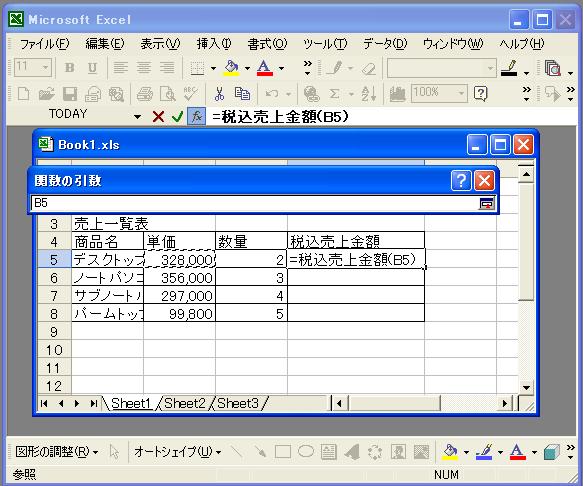583x486 pixels.
Task: Click the Cut scissors icon
Action: 219,93
